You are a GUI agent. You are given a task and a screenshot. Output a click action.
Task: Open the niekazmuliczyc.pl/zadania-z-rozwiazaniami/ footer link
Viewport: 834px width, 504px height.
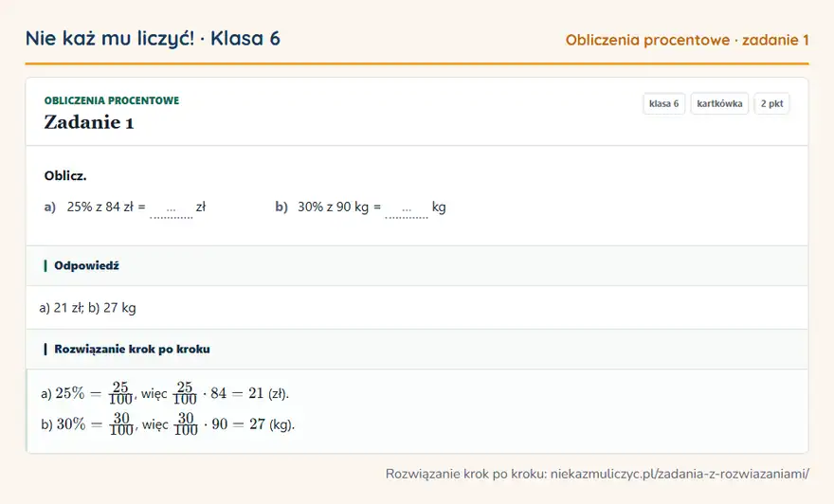coord(680,474)
